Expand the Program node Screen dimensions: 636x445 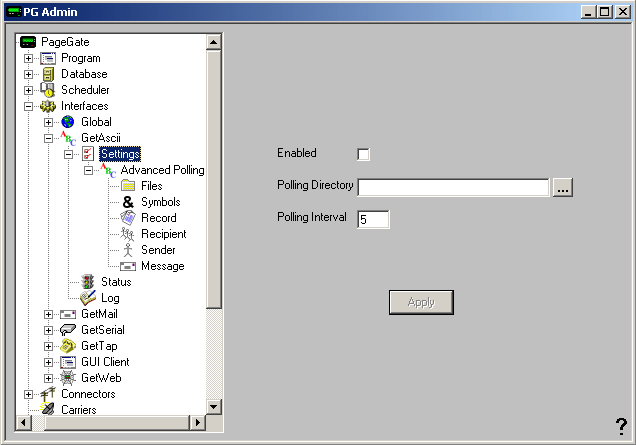click(x=28, y=58)
